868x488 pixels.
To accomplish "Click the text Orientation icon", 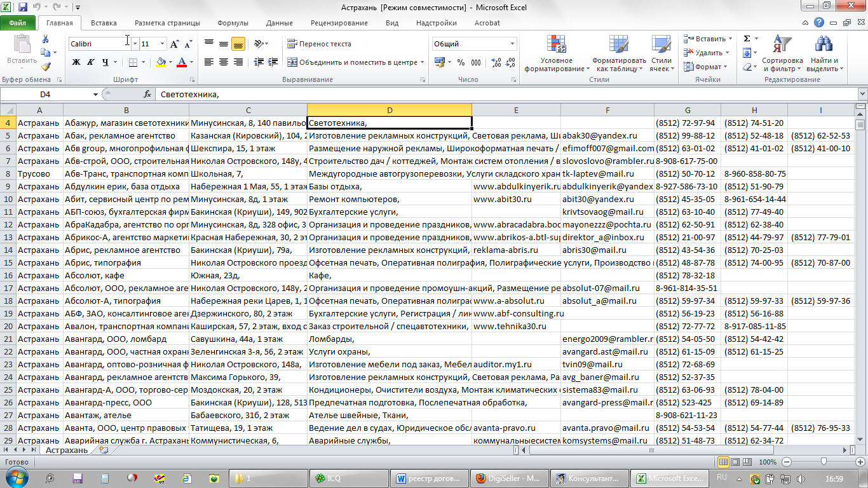I will tap(259, 44).
